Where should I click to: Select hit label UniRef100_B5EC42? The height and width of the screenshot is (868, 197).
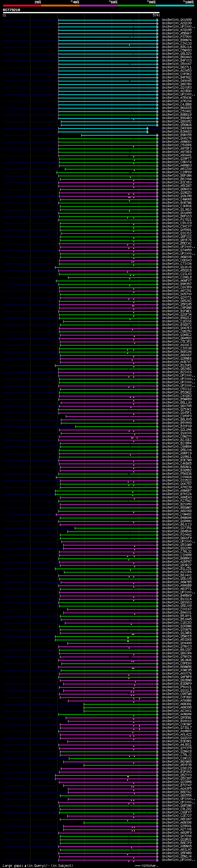coord(177,243)
